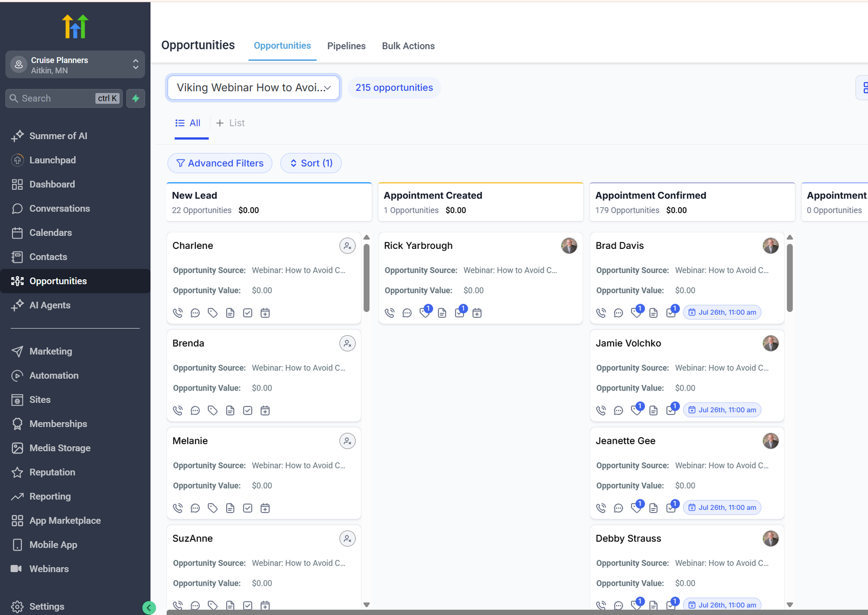Click the horizontal scrollbar at the bottom of the board

tap(517, 612)
